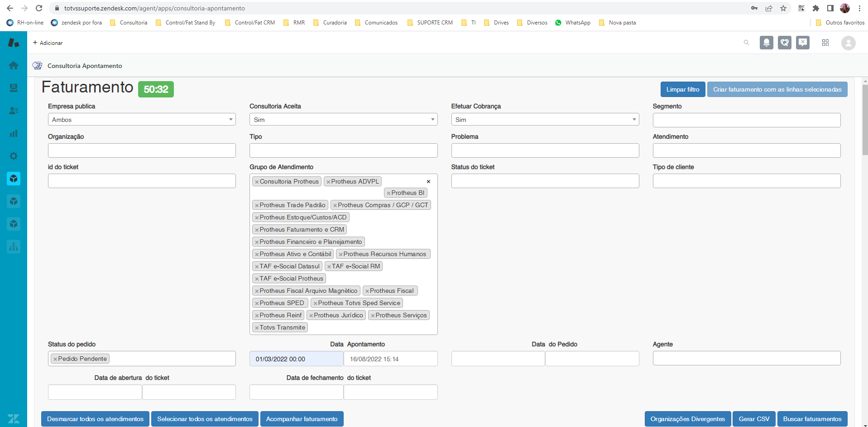Click the Buscar faturamentos button
The width and height of the screenshot is (868, 427).
click(x=812, y=419)
